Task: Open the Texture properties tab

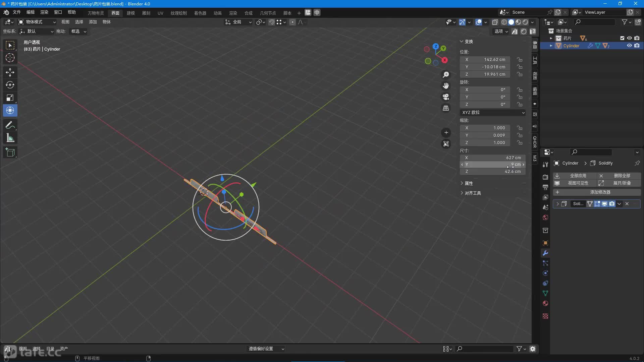Action: point(545,316)
